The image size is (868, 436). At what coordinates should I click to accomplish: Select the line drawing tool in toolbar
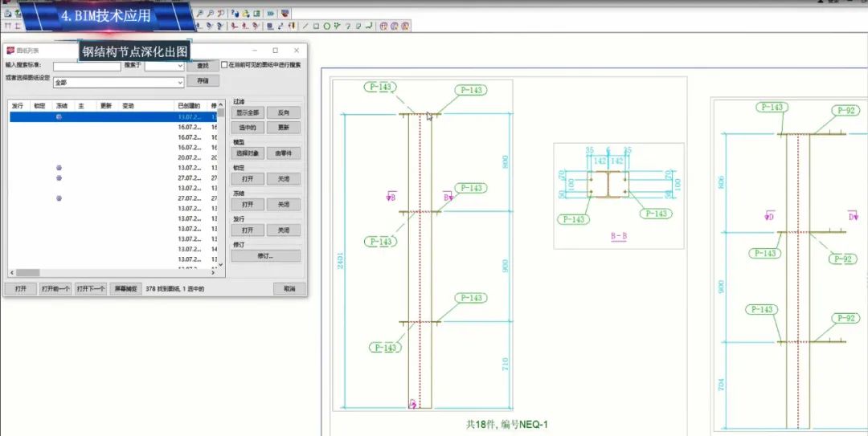pyautogui.click(x=306, y=26)
